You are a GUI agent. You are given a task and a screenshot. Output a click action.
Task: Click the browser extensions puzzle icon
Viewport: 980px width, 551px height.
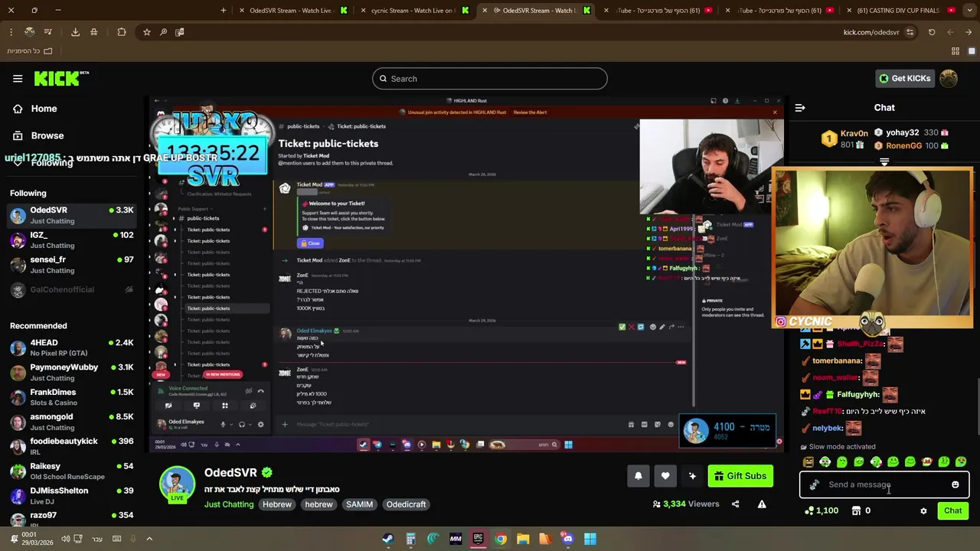(x=122, y=32)
